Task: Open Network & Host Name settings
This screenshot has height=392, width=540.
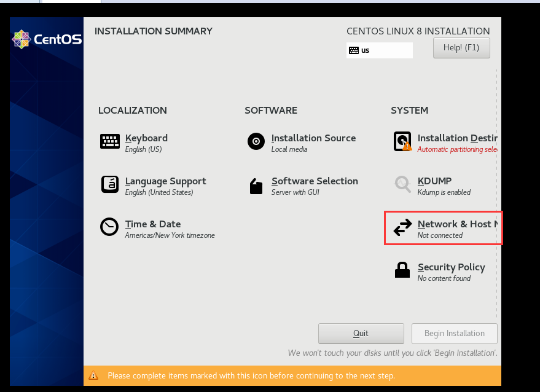Action: click(457, 224)
